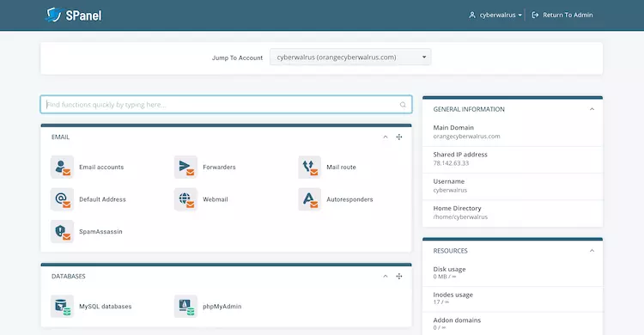Screen dimensions: 644x335
Task: Open the cyberwalrus user menu
Action: click(495, 15)
